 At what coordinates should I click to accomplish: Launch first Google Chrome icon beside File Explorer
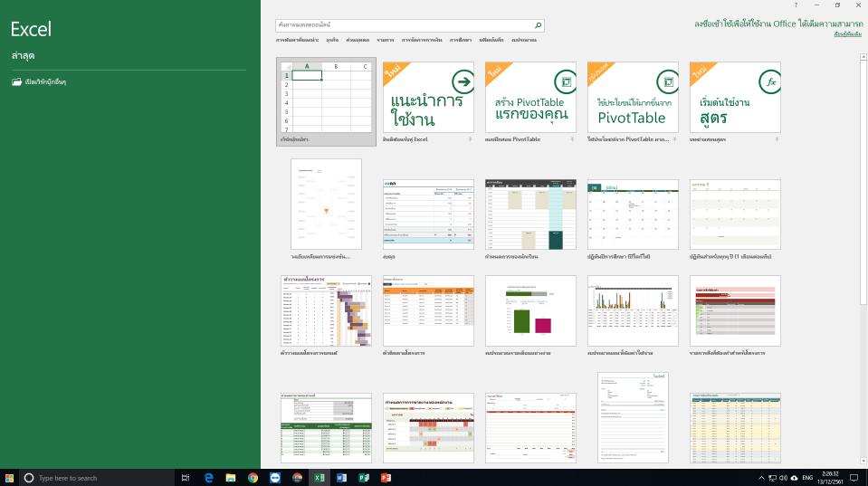[253, 478]
